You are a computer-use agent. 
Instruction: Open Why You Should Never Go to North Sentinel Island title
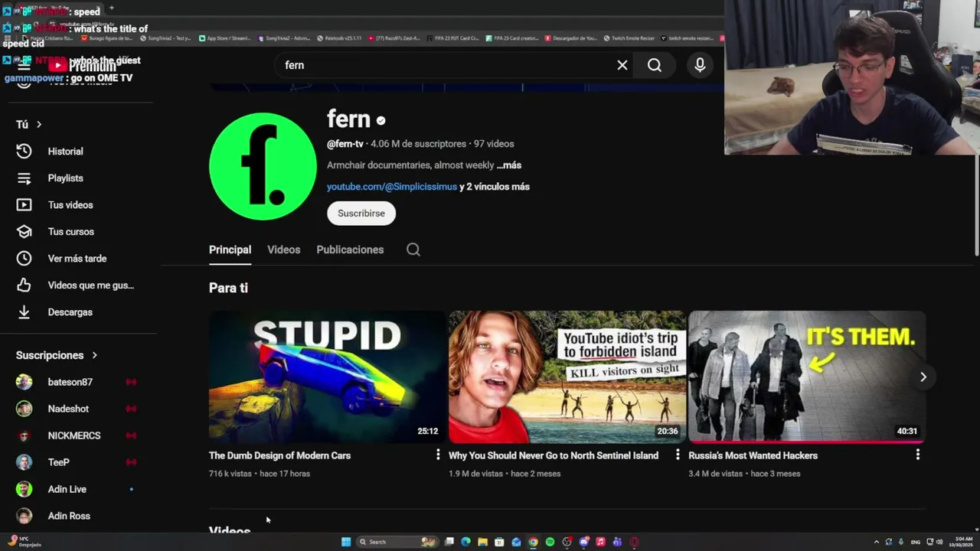tap(554, 455)
